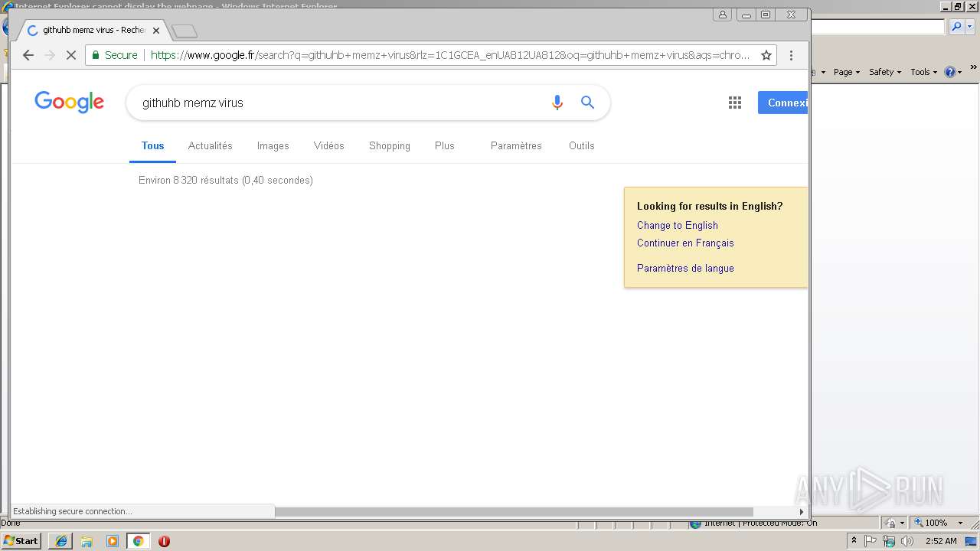This screenshot has width=980, height=551.
Task: Open Chrome's three-dot menu
Action: pyautogui.click(x=791, y=55)
